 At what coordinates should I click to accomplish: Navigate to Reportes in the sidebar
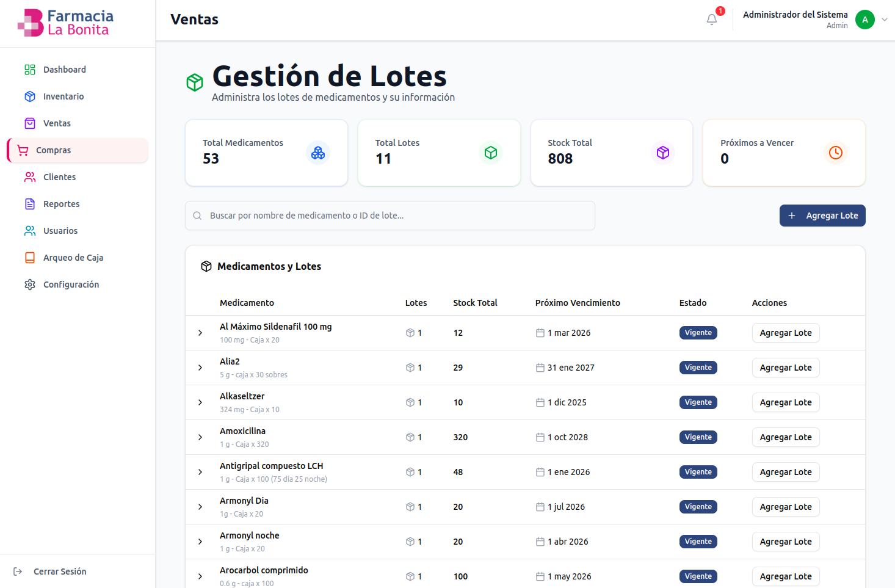coord(61,204)
